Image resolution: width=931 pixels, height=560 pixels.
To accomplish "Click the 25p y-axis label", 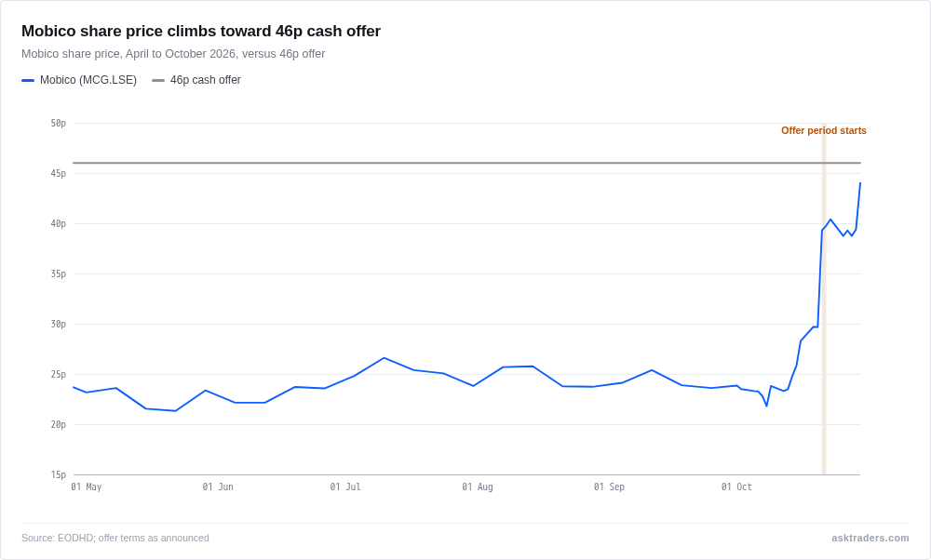I will [58, 374].
